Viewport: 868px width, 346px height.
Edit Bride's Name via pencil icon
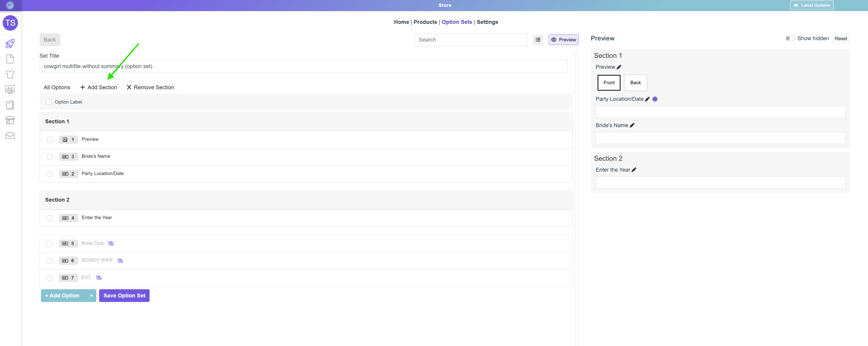coord(632,125)
